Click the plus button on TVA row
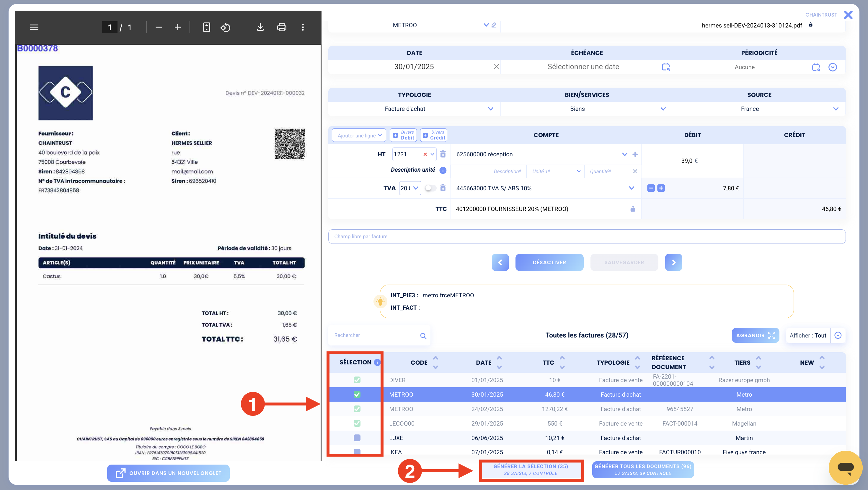This screenshot has height=490, width=868. (661, 188)
